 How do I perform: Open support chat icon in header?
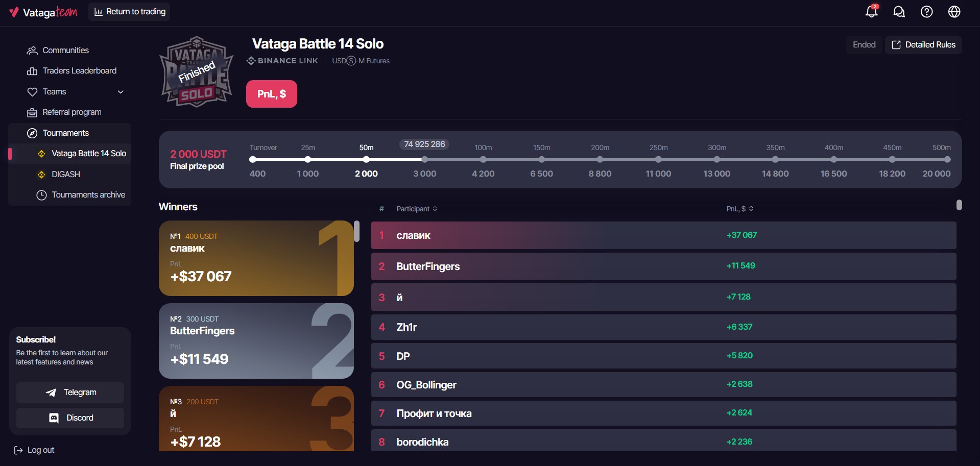[x=899, y=12]
